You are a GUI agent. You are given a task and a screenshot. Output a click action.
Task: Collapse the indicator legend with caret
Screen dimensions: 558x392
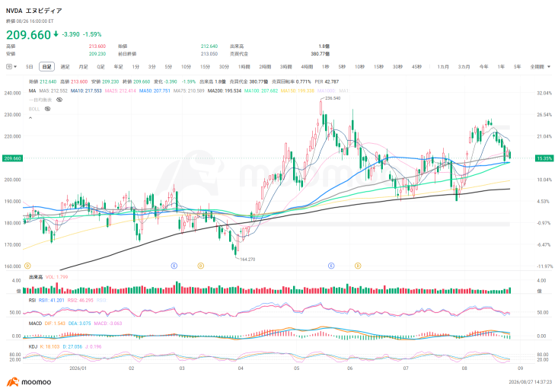(x=30, y=118)
